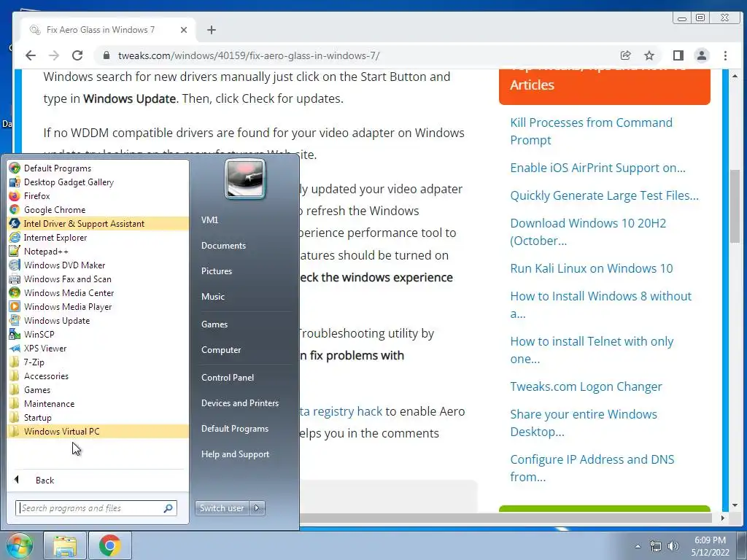Screen dimensions: 747x560
Task: Launch Desktop Gadget Gallery
Action: pyautogui.click(x=98, y=182)
